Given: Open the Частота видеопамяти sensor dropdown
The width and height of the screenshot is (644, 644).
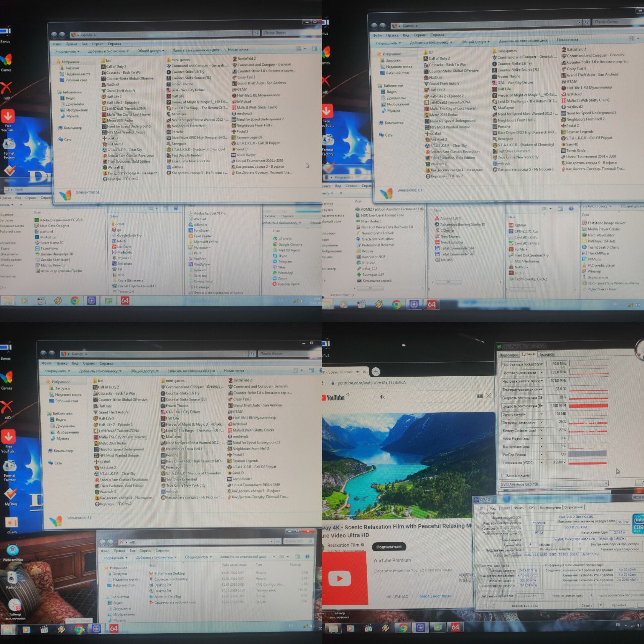Looking at the screenshot, I should pyautogui.click(x=541, y=373).
